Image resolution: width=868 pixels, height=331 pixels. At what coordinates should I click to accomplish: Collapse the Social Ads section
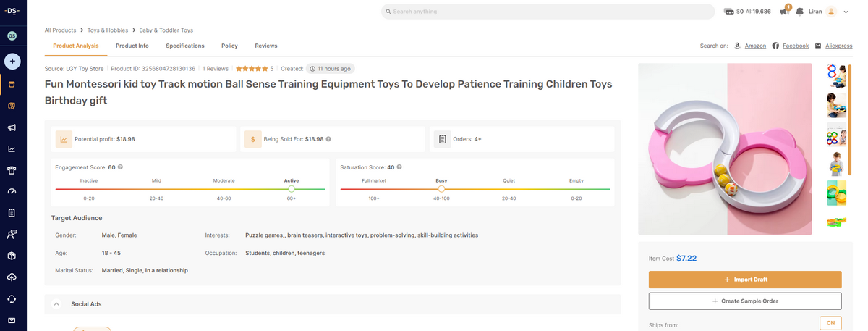click(x=56, y=304)
